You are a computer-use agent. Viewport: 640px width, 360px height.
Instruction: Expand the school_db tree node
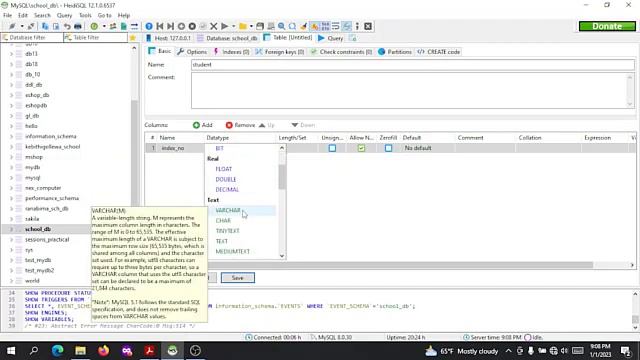(x=11, y=229)
